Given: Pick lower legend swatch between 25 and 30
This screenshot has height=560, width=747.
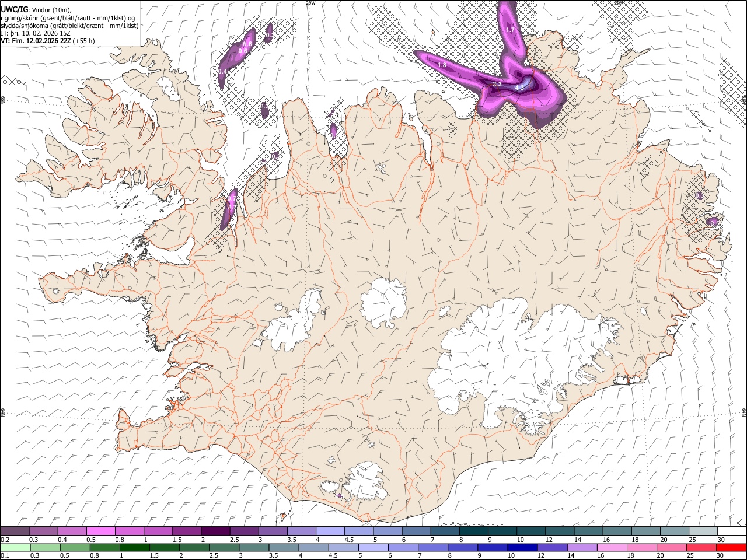Looking at the screenshot, I should coord(702,548).
